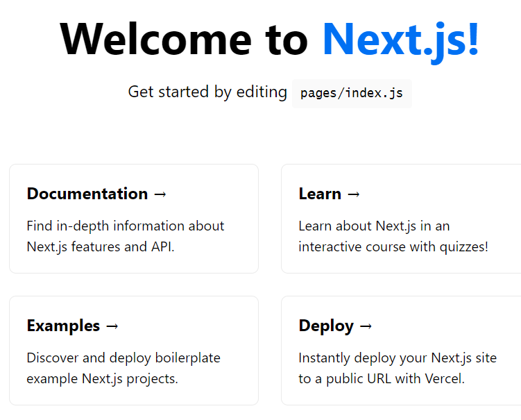The height and width of the screenshot is (420, 521).
Task: Open the blue Next.js! title link
Action: [x=400, y=39]
